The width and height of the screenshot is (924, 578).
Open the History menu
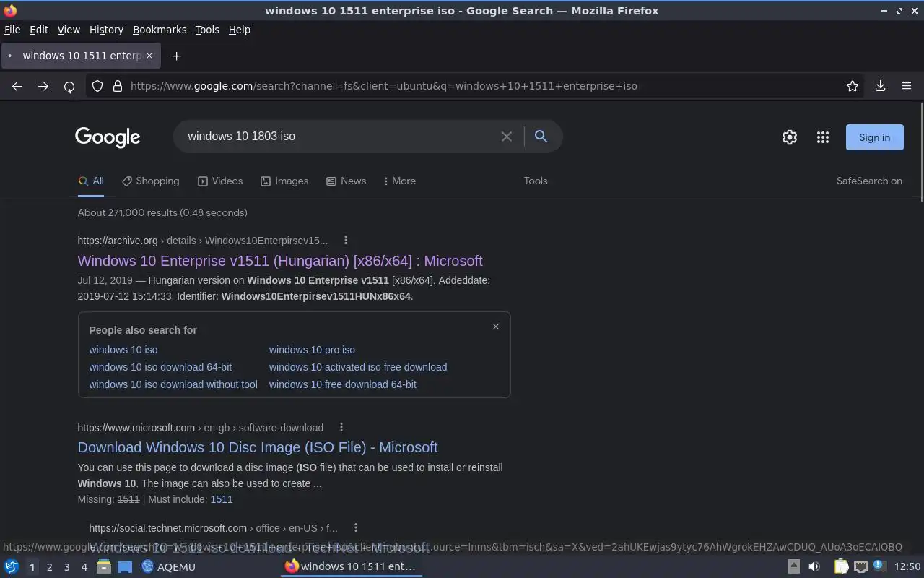point(106,30)
